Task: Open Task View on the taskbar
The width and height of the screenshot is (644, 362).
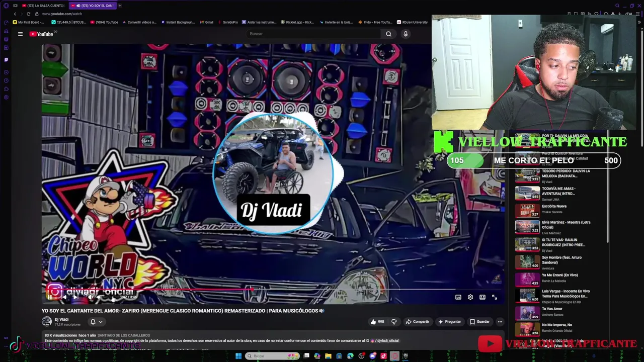Action: tap(306, 356)
